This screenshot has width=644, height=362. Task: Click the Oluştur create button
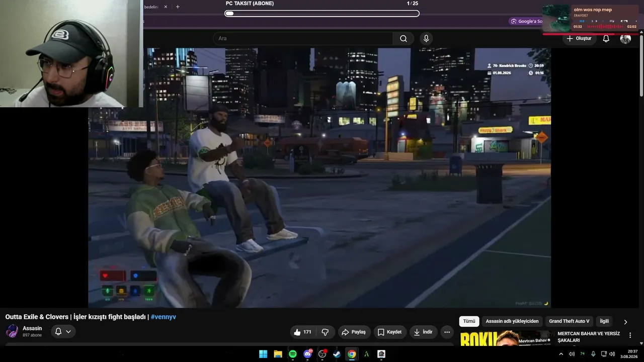click(579, 39)
